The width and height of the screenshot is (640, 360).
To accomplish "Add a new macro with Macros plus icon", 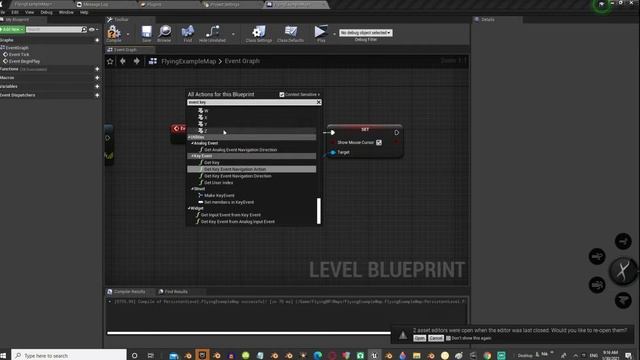I will pyautogui.click(x=97, y=78).
